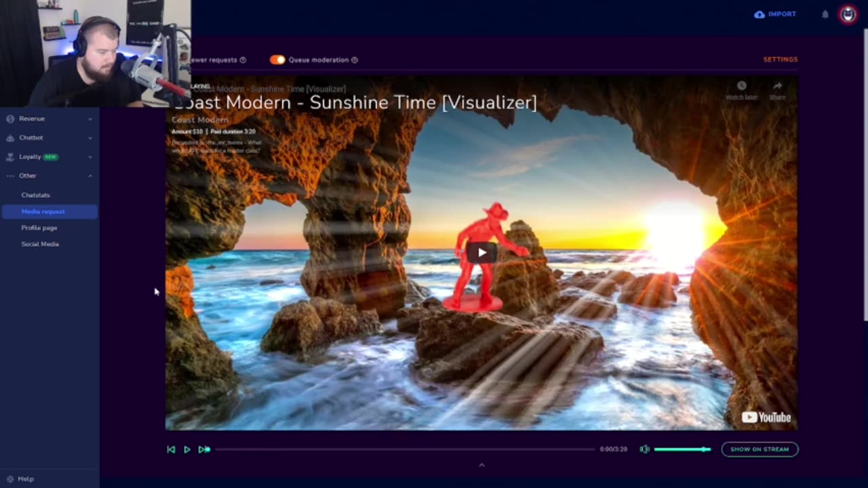Open media request Settings
The width and height of the screenshot is (868, 488).
(781, 60)
